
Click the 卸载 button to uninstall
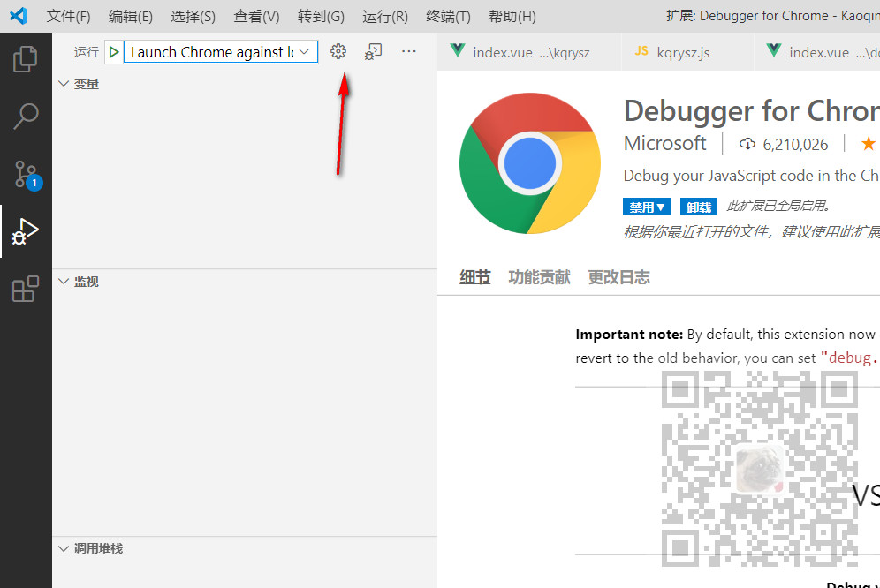point(698,206)
